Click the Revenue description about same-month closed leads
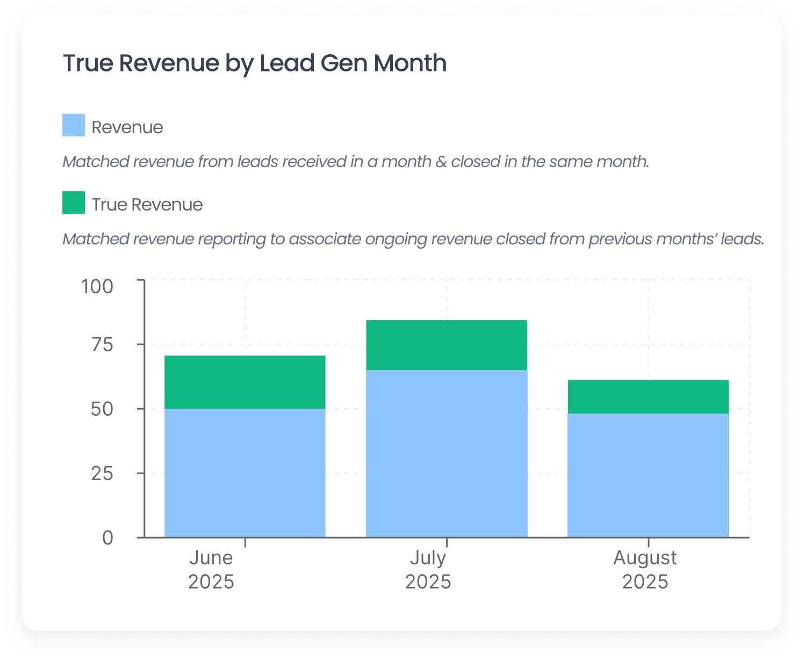 pos(356,162)
